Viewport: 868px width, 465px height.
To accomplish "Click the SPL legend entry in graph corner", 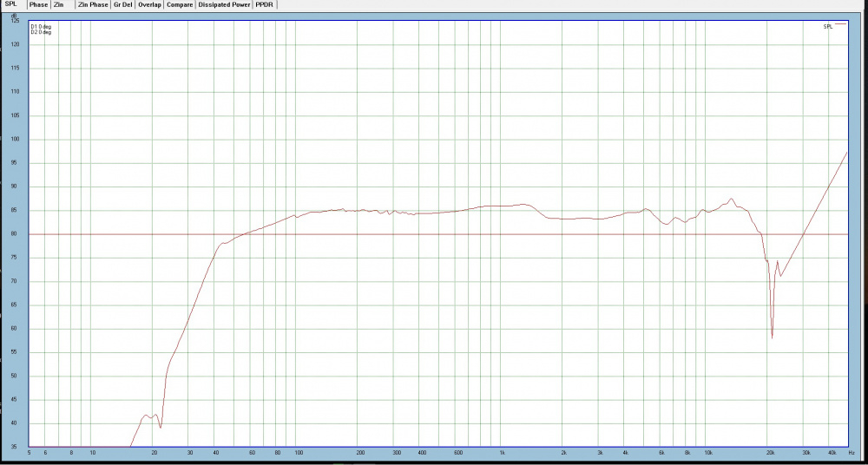I will click(x=827, y=27).
